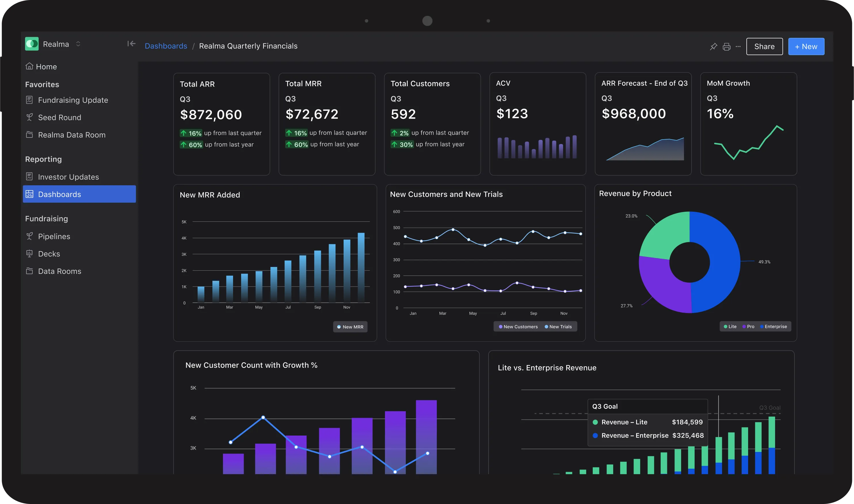
Task: Open Pipelines under Fundraising
Action: [54, 236]
